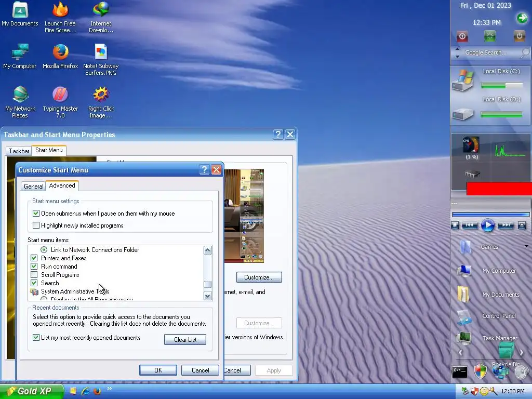532x399 pixels.
Task: Click the brown power icon in sidebar
Action: (519, 36)
